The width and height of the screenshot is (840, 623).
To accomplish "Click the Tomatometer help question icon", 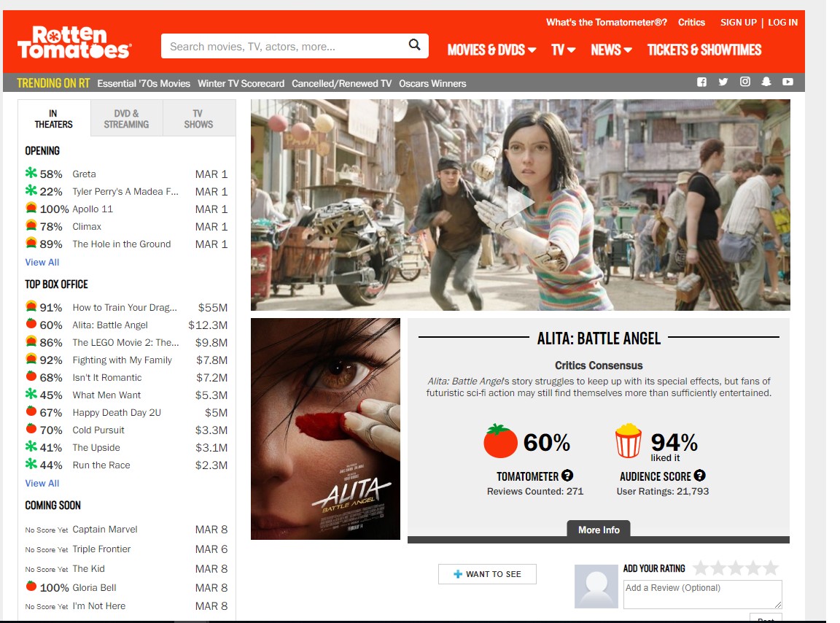I will [x=567, y=476].
